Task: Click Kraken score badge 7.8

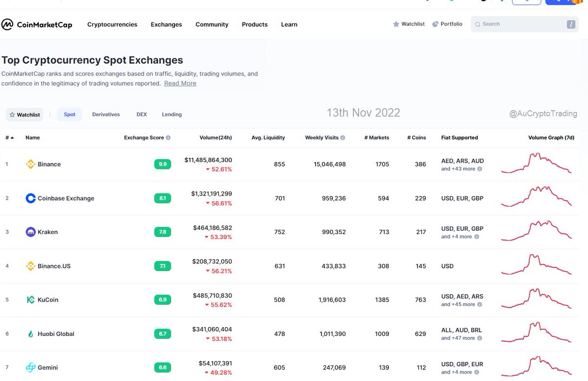Action: (163, 232)
